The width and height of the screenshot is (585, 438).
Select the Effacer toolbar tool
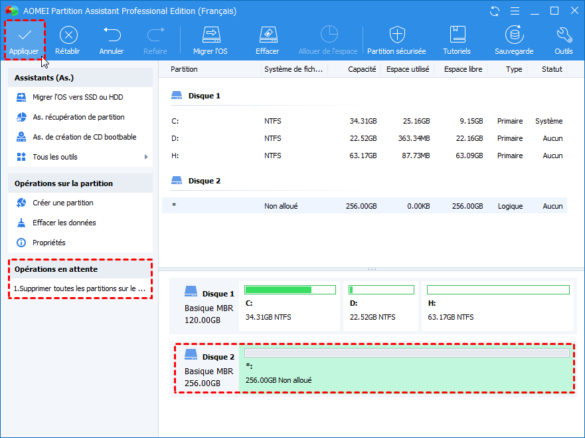[x=268, y=40]
